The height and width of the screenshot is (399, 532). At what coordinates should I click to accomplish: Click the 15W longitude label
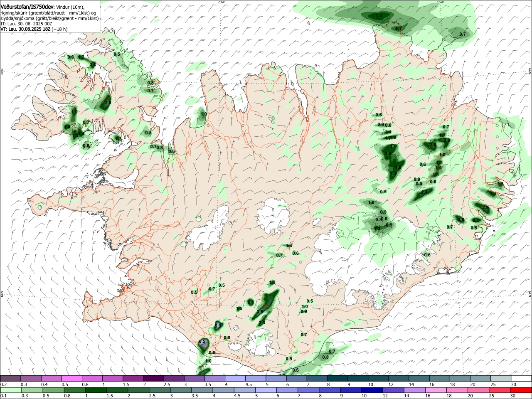(441, 2)
